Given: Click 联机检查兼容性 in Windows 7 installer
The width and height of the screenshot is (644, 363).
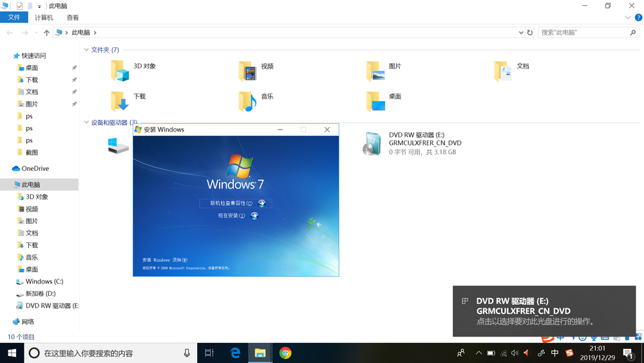Looking at the screenshot, I should tap(236, 203).
